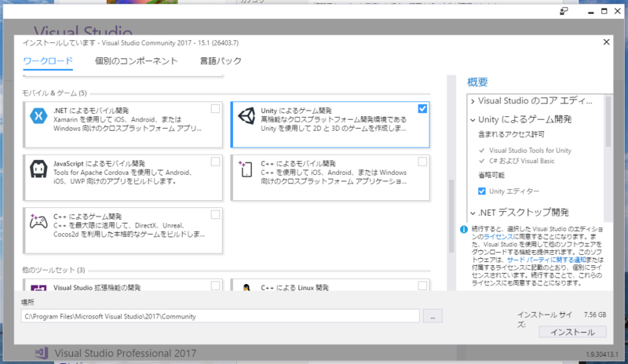Switch to the ワークロード tab
Image resolution: width=628 pixels, height=364 pixels.
coord(48,61)
